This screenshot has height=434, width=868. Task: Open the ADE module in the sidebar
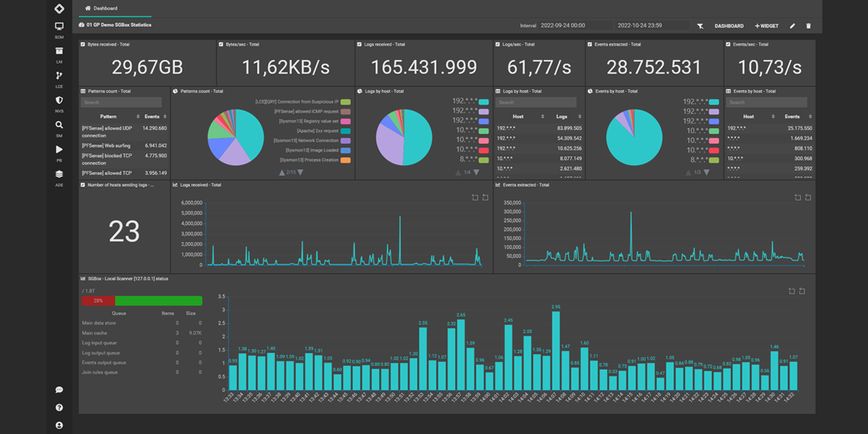[x=59, y=174]
